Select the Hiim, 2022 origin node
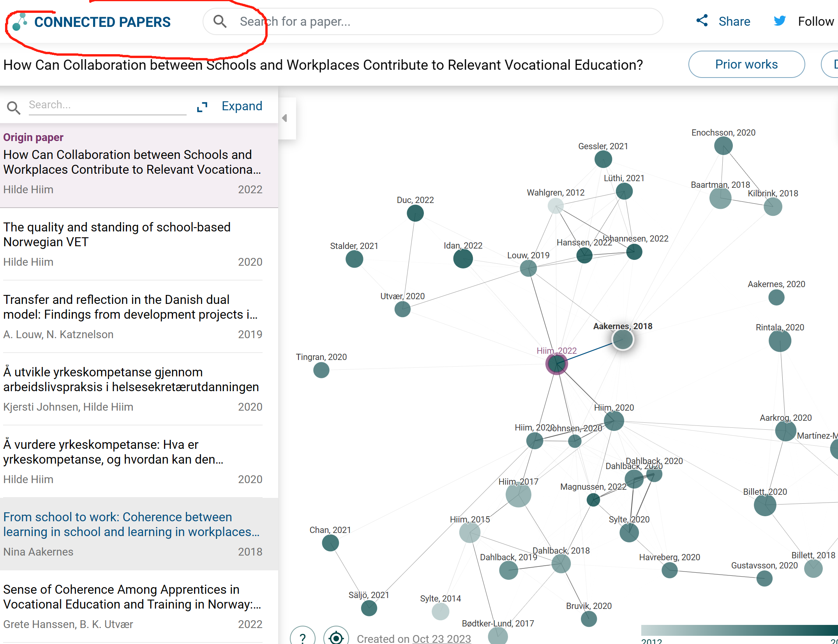This screenshot has width=838, height=644. pyautogui.click(x=556, y=364)
